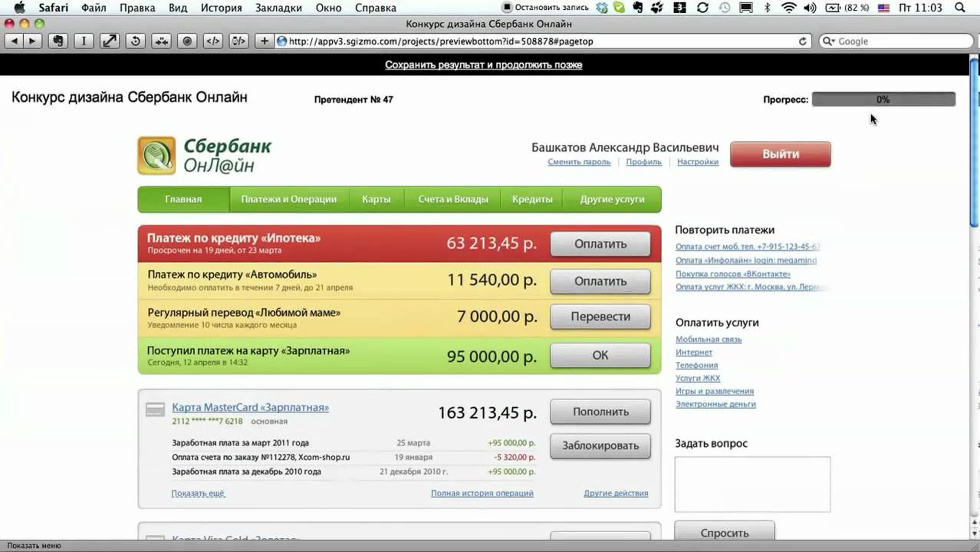Click the circular arrow toolbar button
This screenshot has height=552, width=980.
point(135,41)
